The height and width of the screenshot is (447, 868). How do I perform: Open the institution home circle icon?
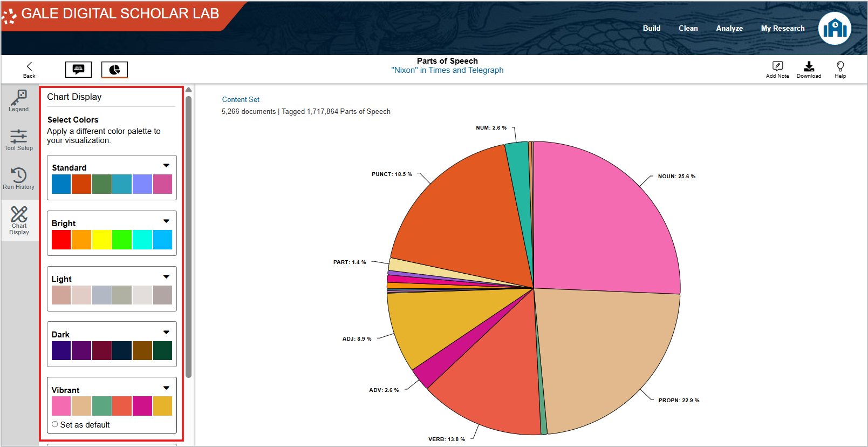pyautogui.click(x=835, y=28)
